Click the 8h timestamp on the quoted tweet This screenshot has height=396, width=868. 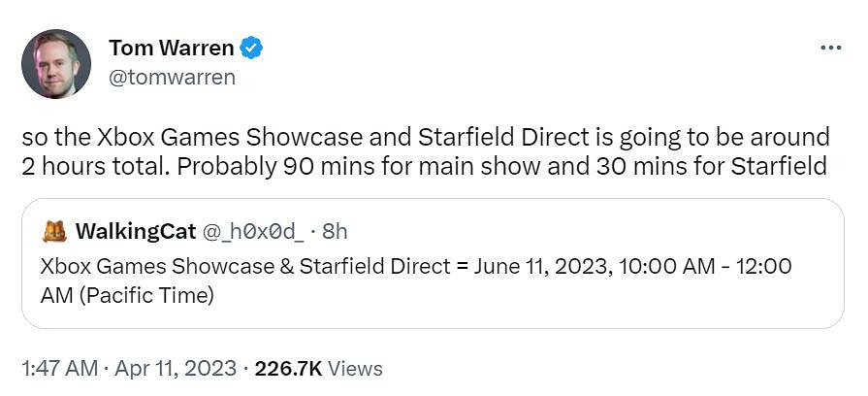tap(335, 231)
